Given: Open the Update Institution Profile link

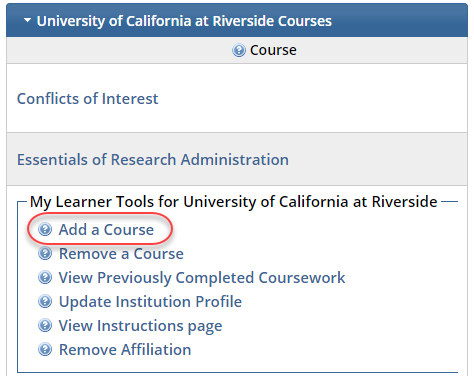Looking at the screenshot, I should pyautogui.click(x=150, y=302).
